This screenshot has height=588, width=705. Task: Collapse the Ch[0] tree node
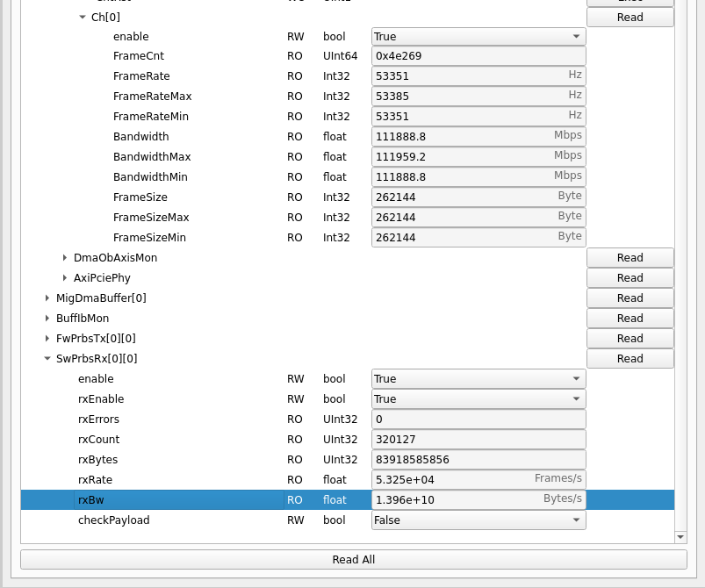pyautogui.click(x=83, y=17)
